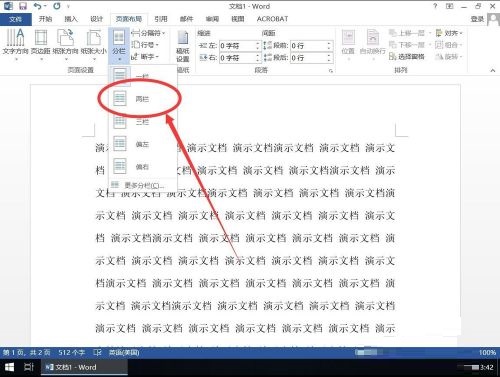Open Word Help question mark icon
Screen dimensions: 500x377
[435, 6]
